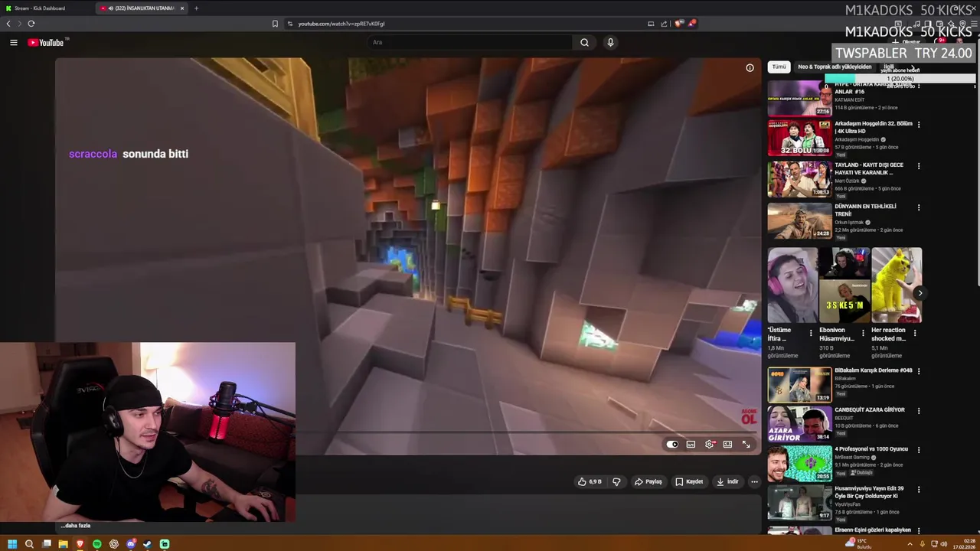Viewport: 980px width, 551px height.
Task: Go back in browser history
Action: point(8,24)
